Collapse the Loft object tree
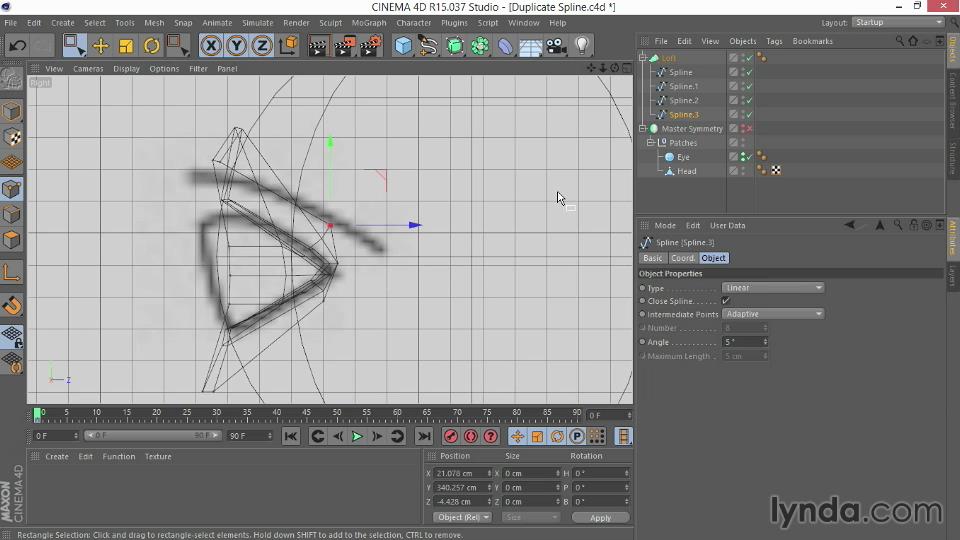960x540 pixels. point(642,58)
